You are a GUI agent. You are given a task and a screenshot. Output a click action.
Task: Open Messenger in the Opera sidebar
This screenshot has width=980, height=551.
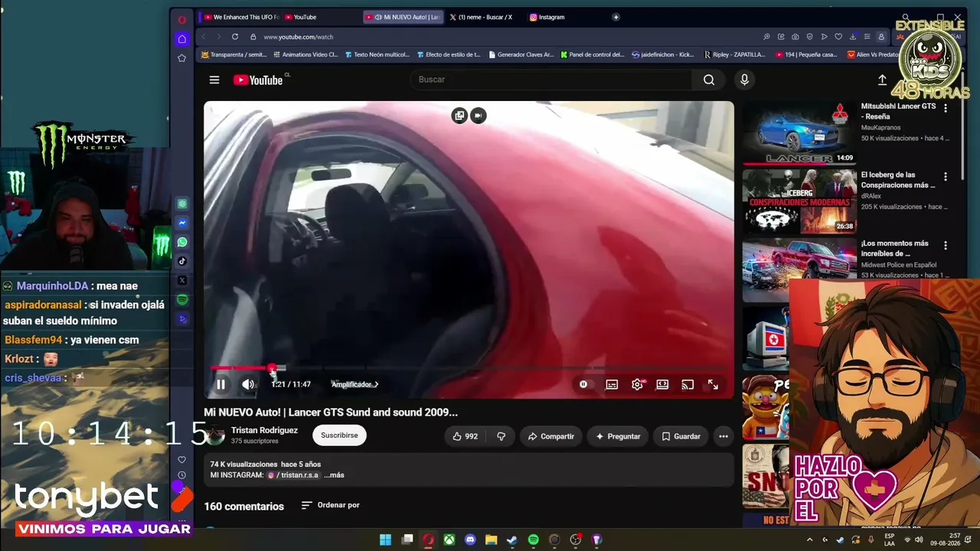point(182,223)
